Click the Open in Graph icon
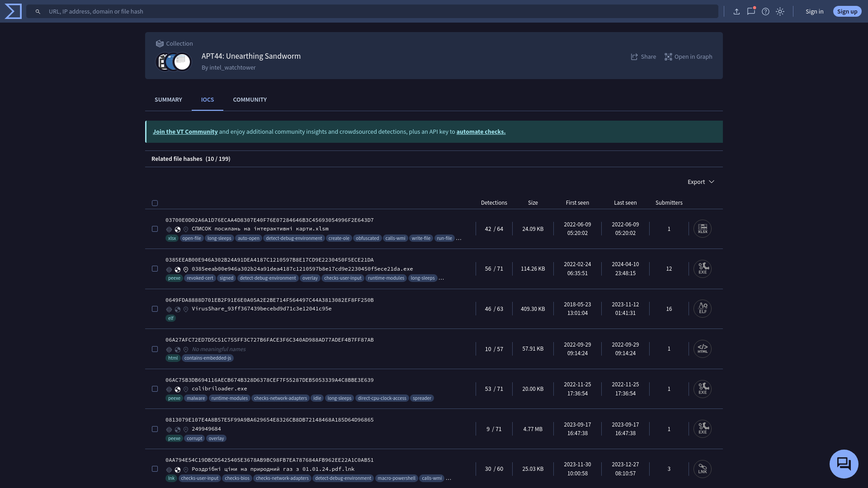The height and width of the screenshot is (488, 868). [x=668, y=56]
